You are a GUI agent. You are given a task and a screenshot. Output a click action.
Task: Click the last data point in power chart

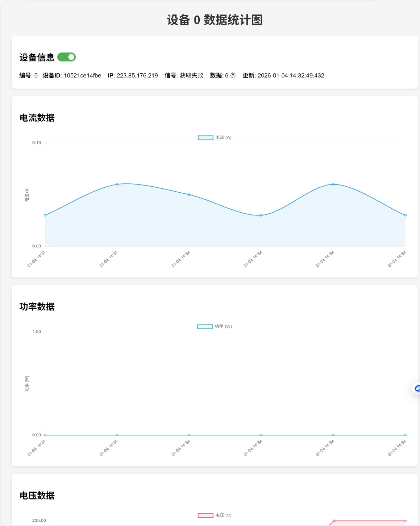[405, 435]
